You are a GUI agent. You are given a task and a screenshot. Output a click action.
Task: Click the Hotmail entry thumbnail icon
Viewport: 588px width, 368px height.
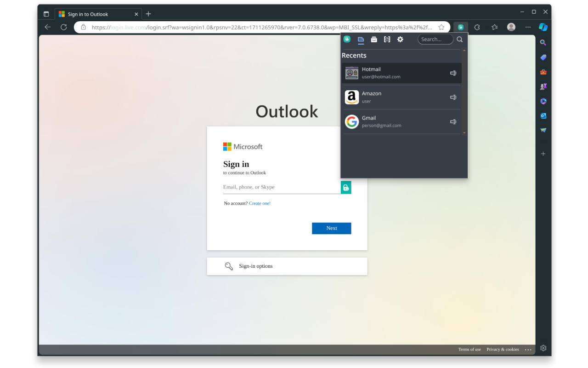tap(352, 73)
